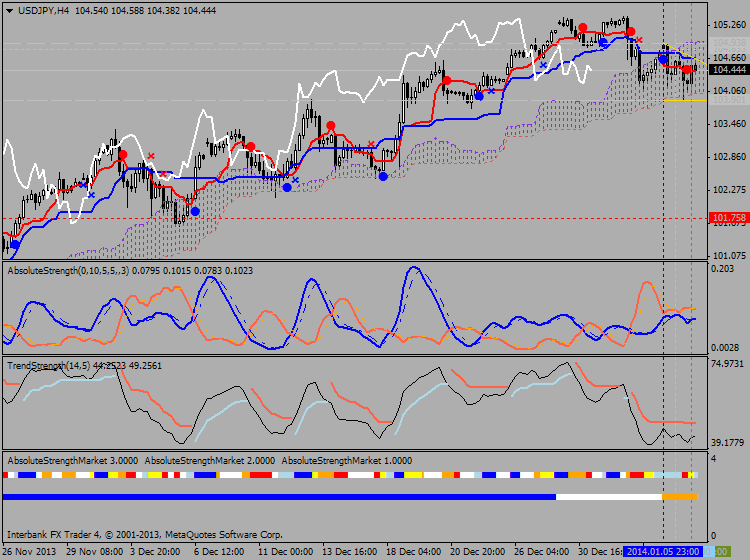Click the red signal dot above 18 Dec candles
This screenshot has width=750, height=560.
click(447, 80)
